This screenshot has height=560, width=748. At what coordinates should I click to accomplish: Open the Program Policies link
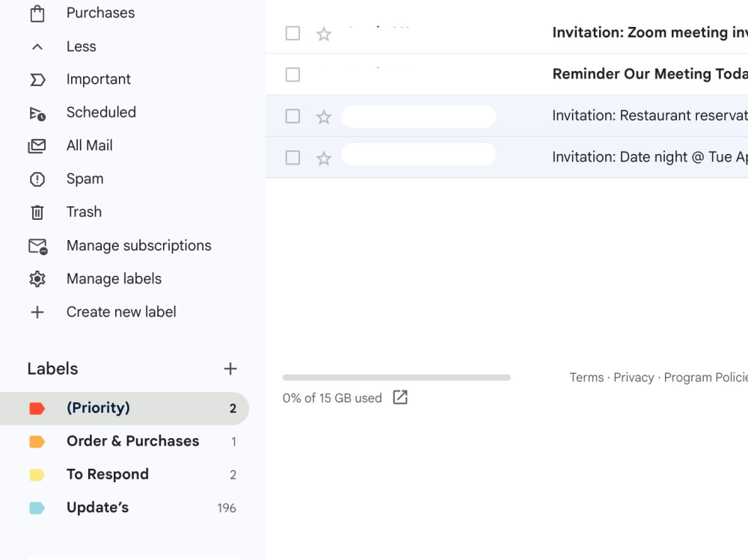[706, 378]
